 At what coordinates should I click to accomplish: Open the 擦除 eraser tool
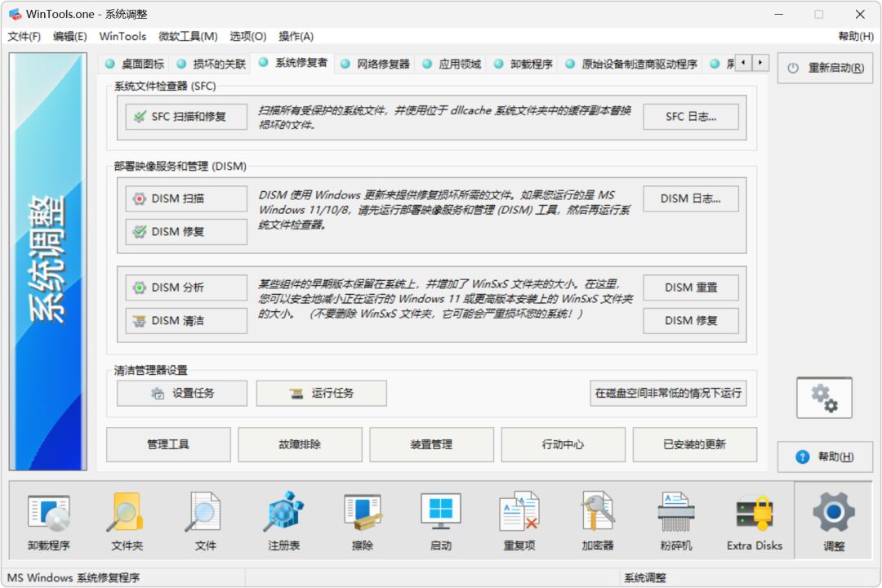tap(363, 521)
